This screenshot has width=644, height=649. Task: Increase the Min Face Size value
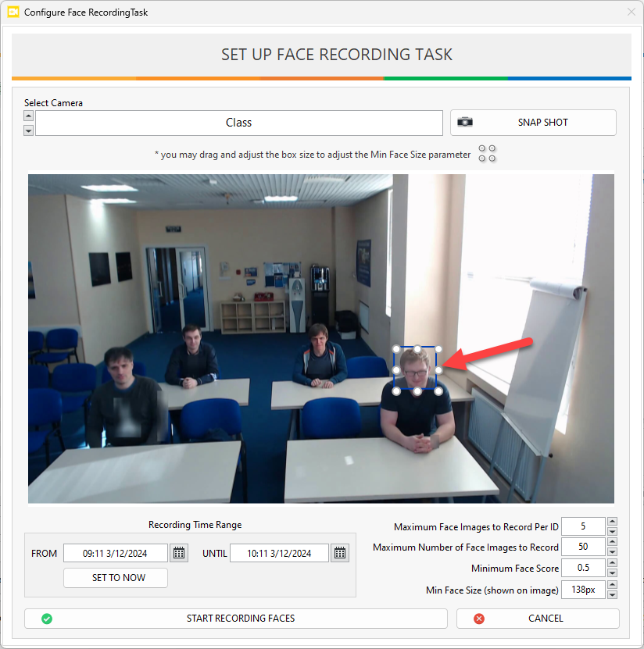[x=612, y=585]
